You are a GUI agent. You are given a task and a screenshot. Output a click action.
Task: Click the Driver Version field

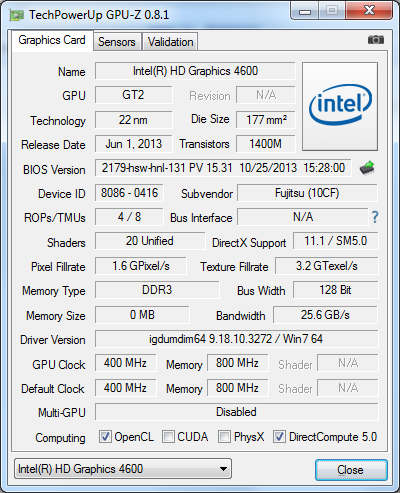(236, 339)
